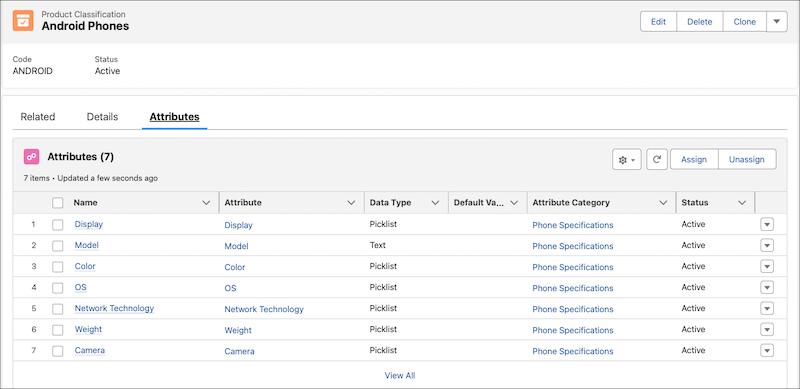The width and height of the screenshot is (800, 389).
Task: Click the Unassign button
Action: tap(747, 159)
